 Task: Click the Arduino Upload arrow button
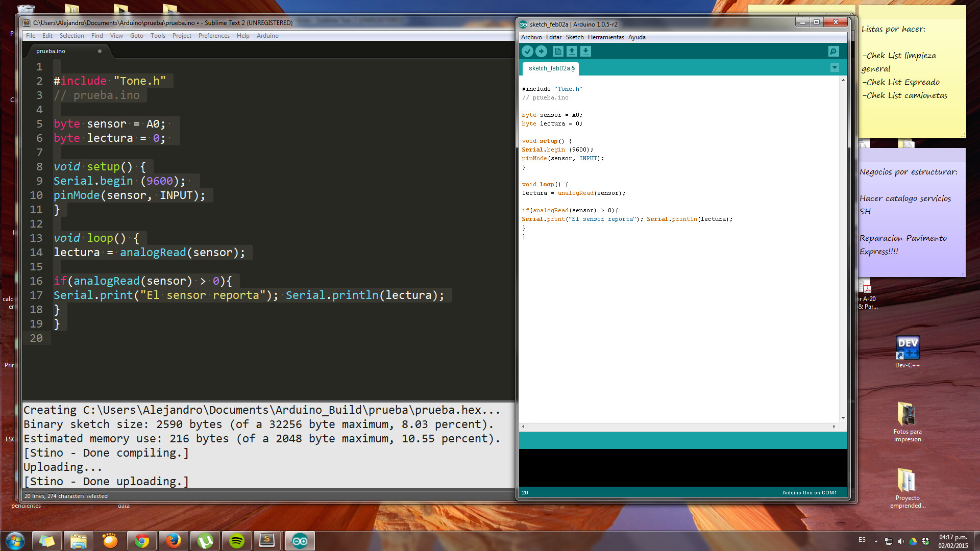pos(541,51)
